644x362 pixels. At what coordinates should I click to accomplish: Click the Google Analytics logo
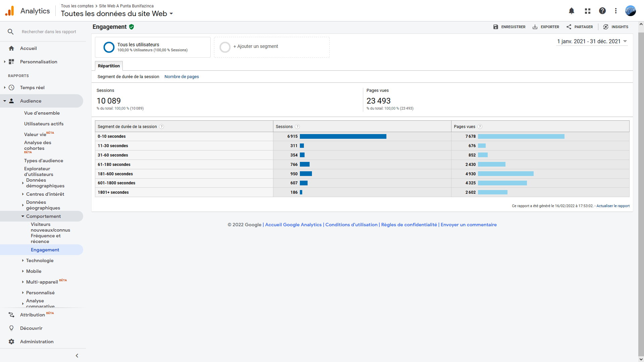tap(10, 11)
